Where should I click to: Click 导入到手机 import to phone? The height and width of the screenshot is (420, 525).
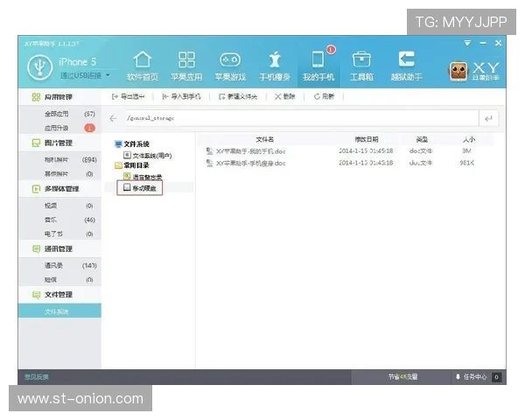[181, 96]
